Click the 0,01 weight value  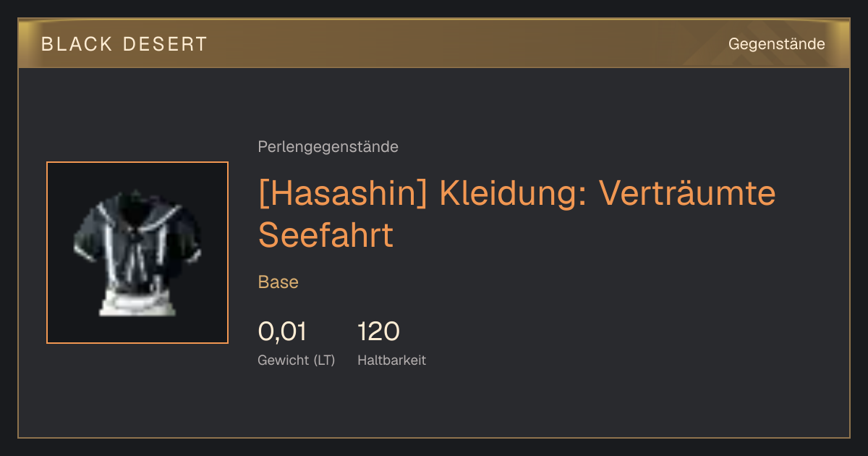click(282, 332)
